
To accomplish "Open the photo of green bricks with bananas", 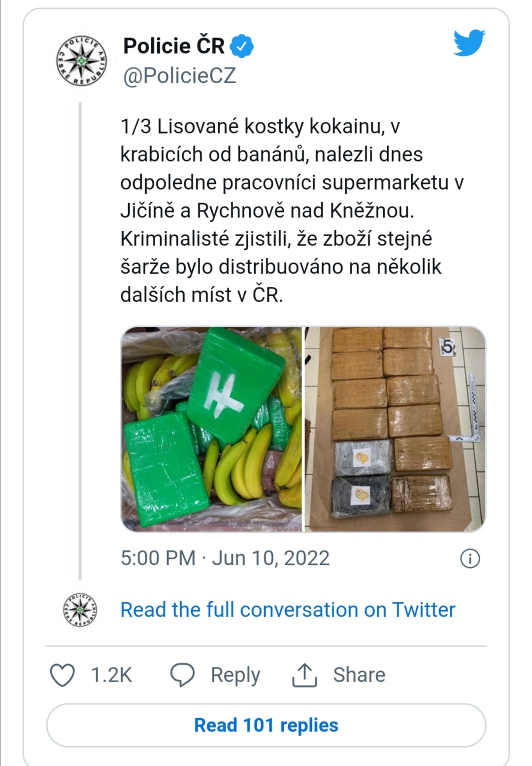I will 211,429.
